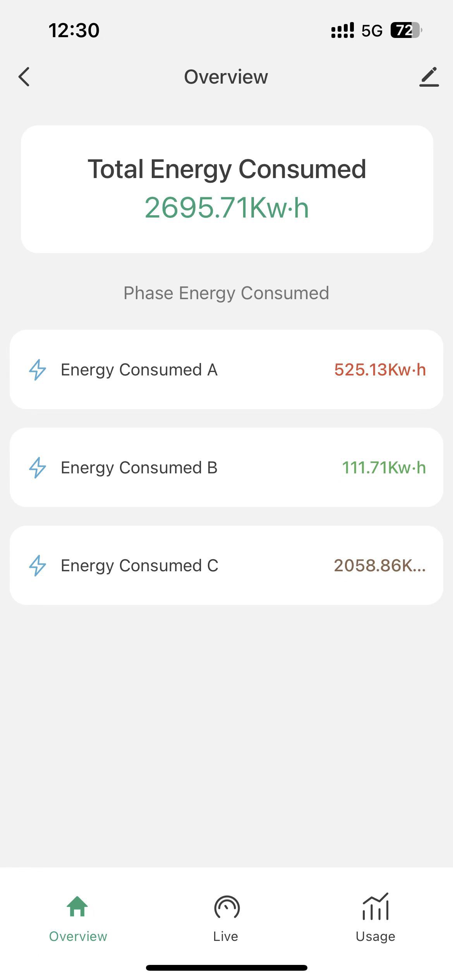Tap lightning icon beside Energy Consumed C

pyautogui.click(x=38, y=565)
